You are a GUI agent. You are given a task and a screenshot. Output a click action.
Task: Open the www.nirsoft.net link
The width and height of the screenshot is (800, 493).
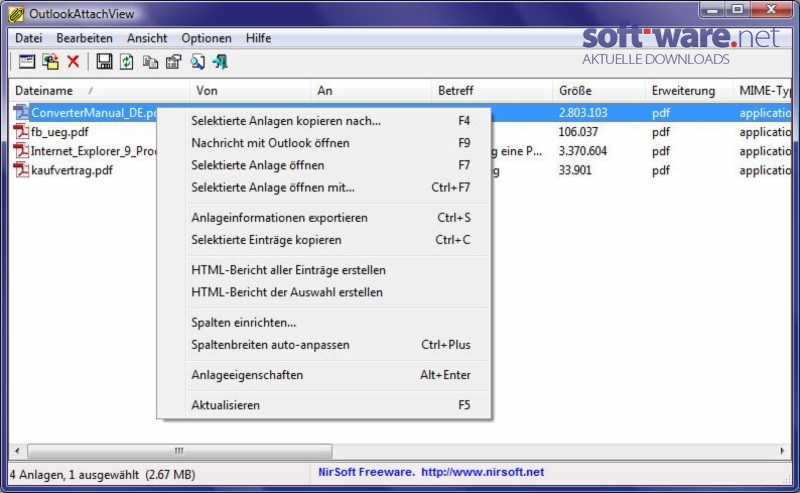coord(482,472)
